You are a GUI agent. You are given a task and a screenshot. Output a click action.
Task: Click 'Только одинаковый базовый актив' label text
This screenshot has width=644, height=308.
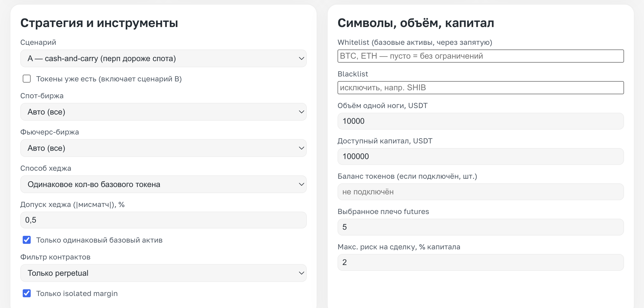99,240
